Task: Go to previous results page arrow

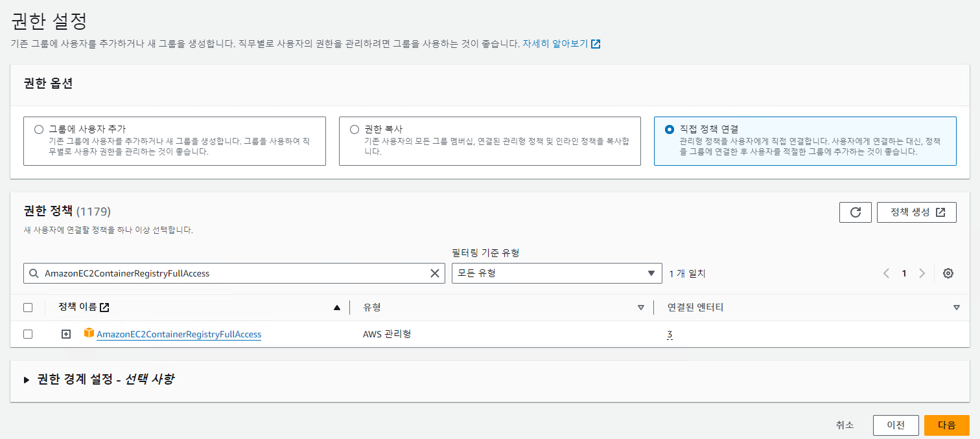Action: click(x=886, y=273)
